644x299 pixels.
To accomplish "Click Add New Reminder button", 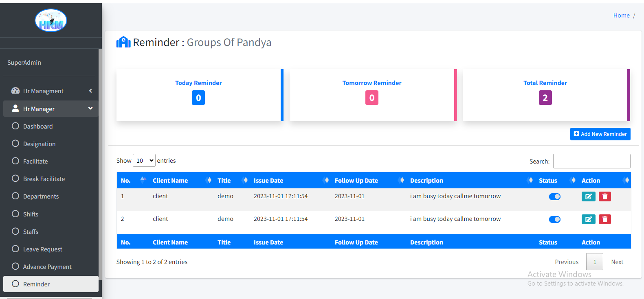I will click(x=600, y=134).
